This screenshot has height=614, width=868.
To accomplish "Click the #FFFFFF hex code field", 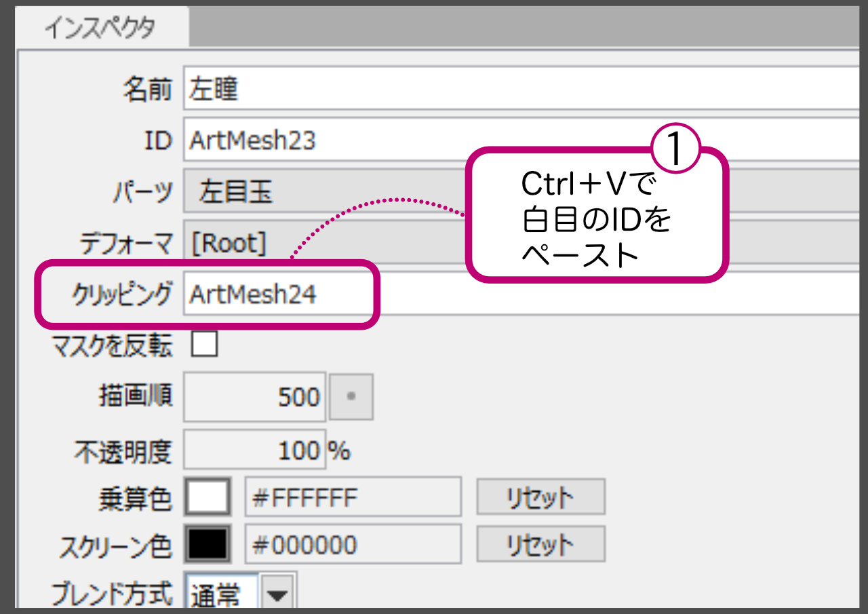I will coord(353,498).
